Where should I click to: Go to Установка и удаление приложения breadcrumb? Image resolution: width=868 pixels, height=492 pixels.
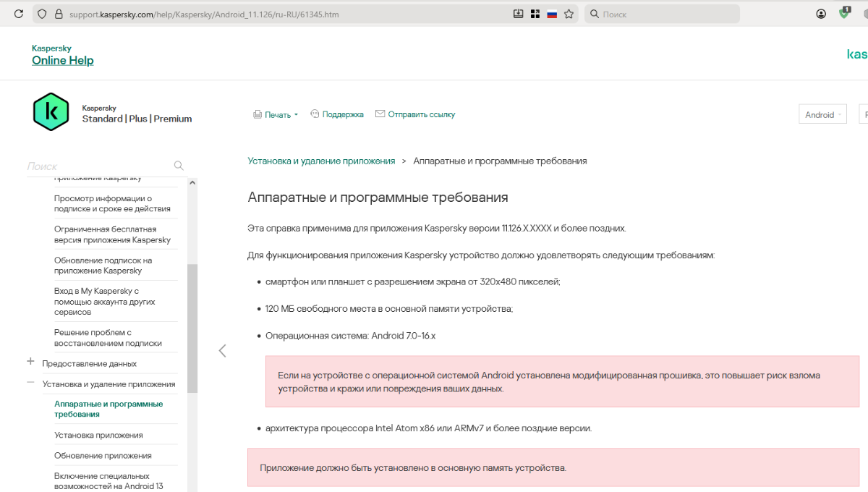tap(321, 161)
